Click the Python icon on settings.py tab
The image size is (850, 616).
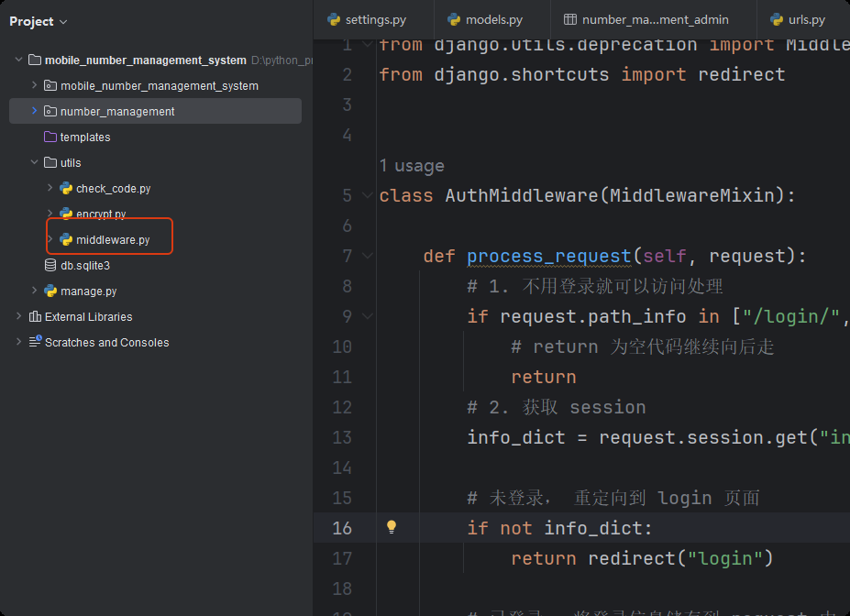(334, 19)
